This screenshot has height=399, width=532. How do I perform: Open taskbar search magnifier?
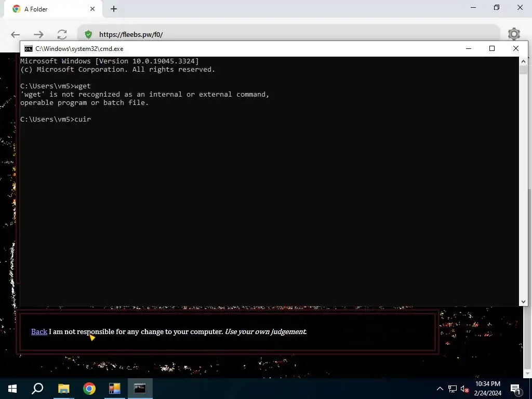coord(37,389)
